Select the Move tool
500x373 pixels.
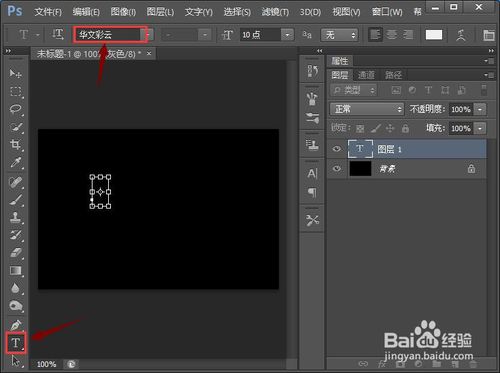15,73
